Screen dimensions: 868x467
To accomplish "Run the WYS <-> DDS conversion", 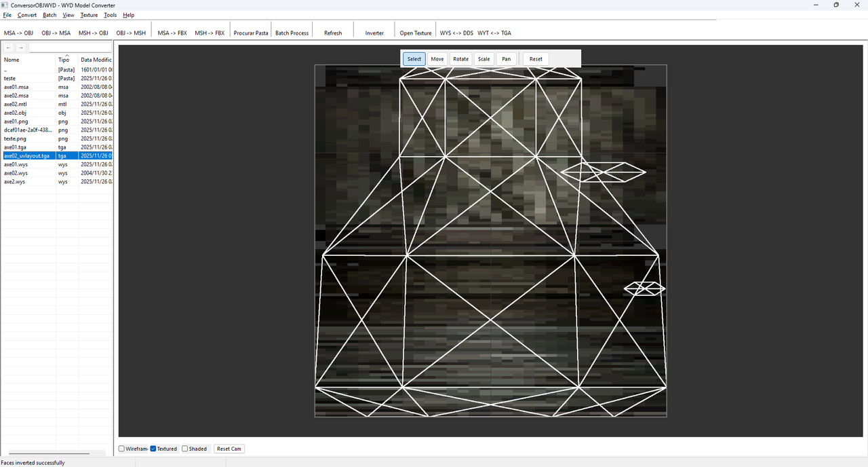I will pyautogui.click(x=456, y=33).
